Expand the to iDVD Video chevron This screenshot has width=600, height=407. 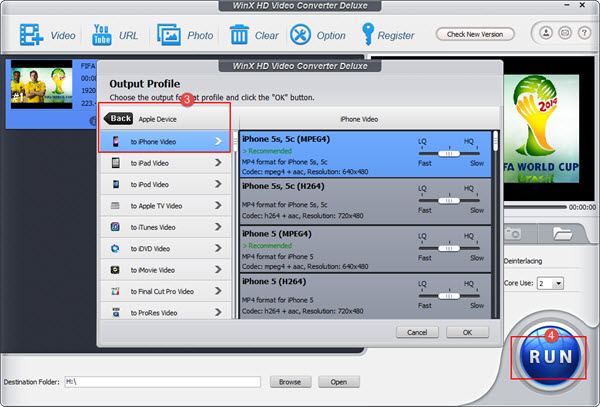click(x=218, y=248)
